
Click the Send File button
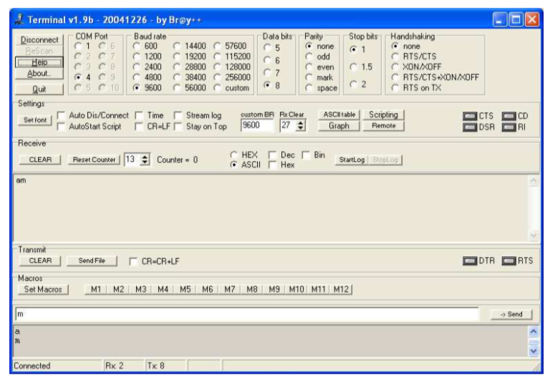(x=92, y=261)
